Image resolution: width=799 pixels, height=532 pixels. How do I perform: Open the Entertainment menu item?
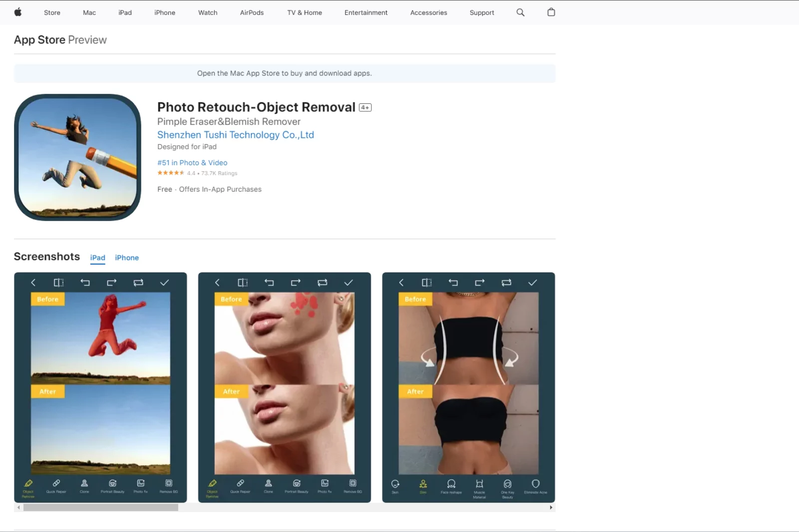[366, 12]
